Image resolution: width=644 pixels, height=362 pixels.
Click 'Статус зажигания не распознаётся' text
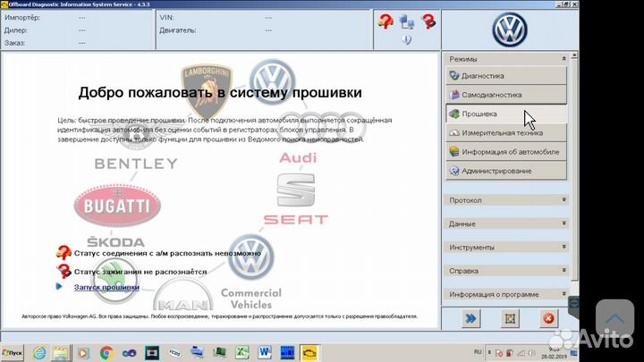pos(140,272)
